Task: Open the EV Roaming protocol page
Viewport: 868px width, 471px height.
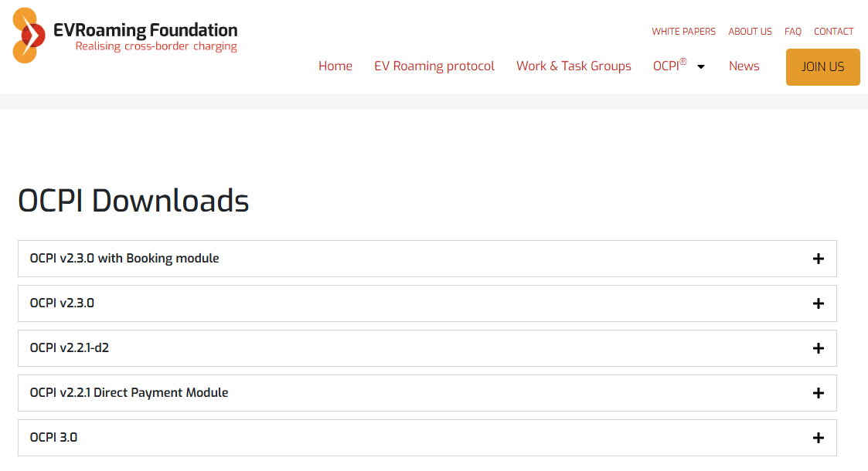Action: (434, 66)
